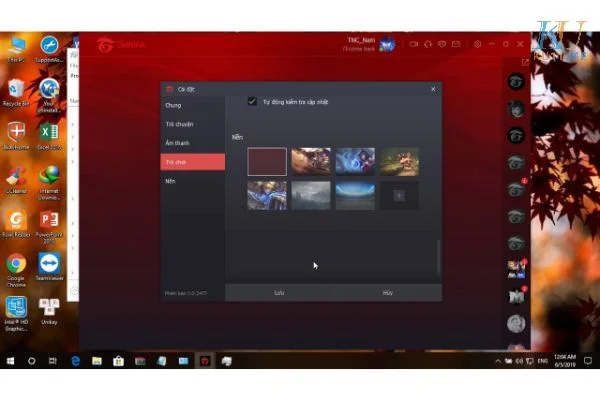600x400 pixels.
Task: Launch Microsoft Edge from taskbar
Action: pyautogui.click(x=75, y=361)
